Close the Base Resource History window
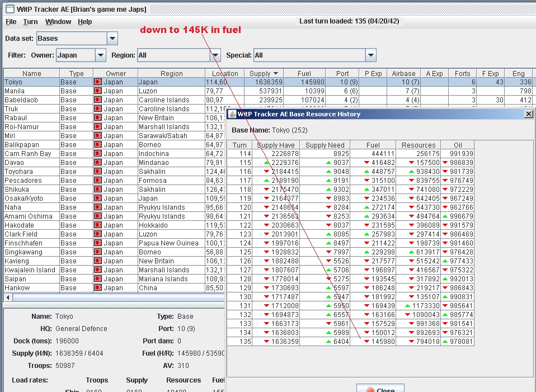The image size is (536, 392). 529,114
